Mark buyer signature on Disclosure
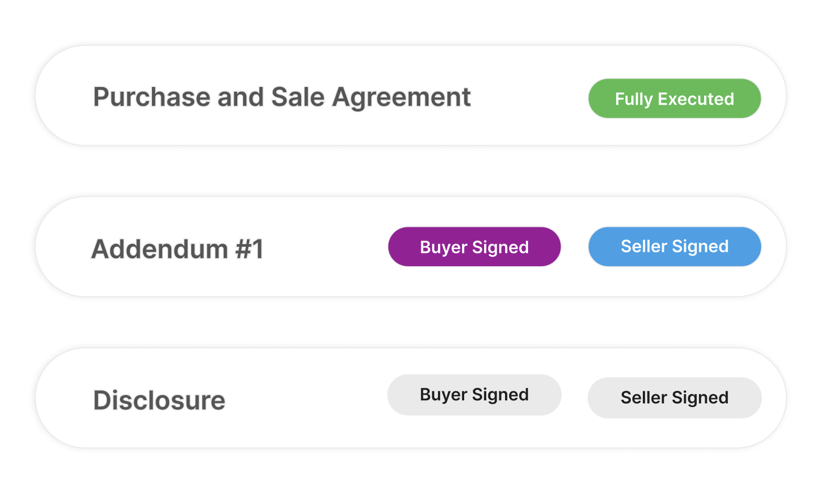The image size is (833, 504). click(x=474, y=395)
